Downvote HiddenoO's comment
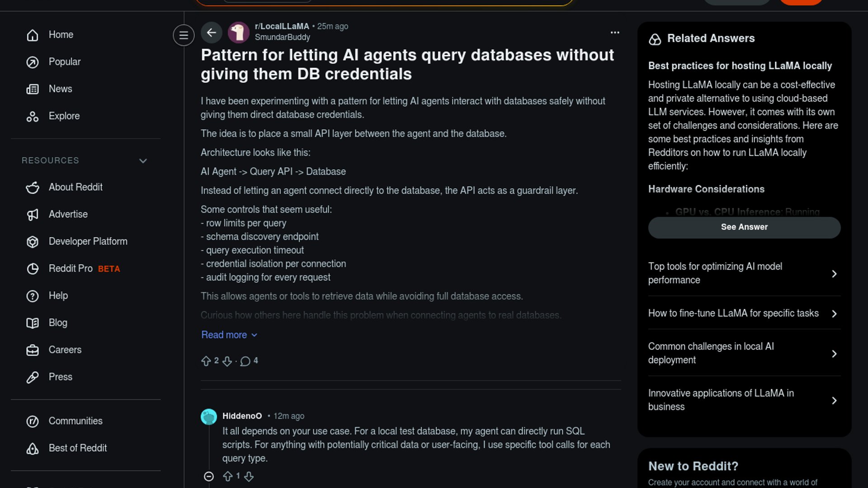 (249, 476)
